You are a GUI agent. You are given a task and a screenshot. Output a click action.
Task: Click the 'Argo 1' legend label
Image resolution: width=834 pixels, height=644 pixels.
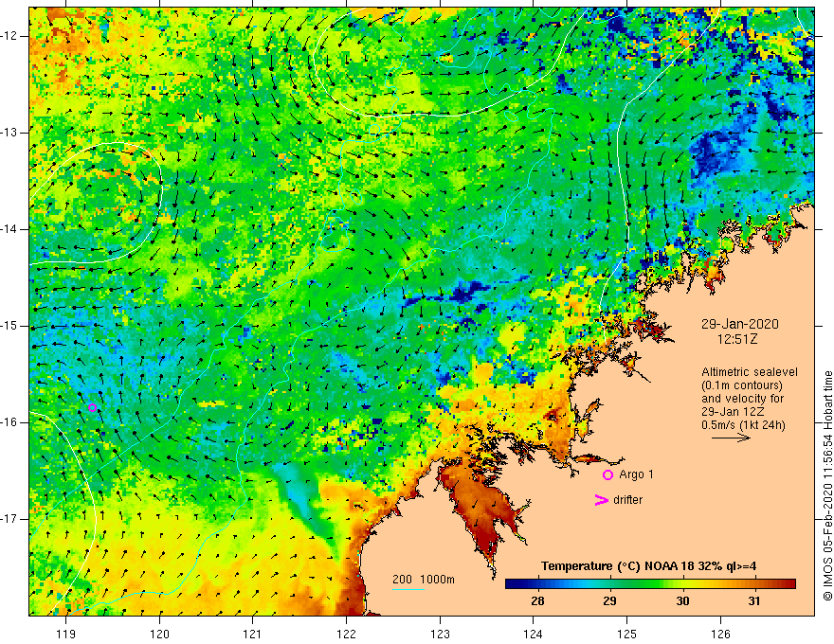click(x=636, y=474)
